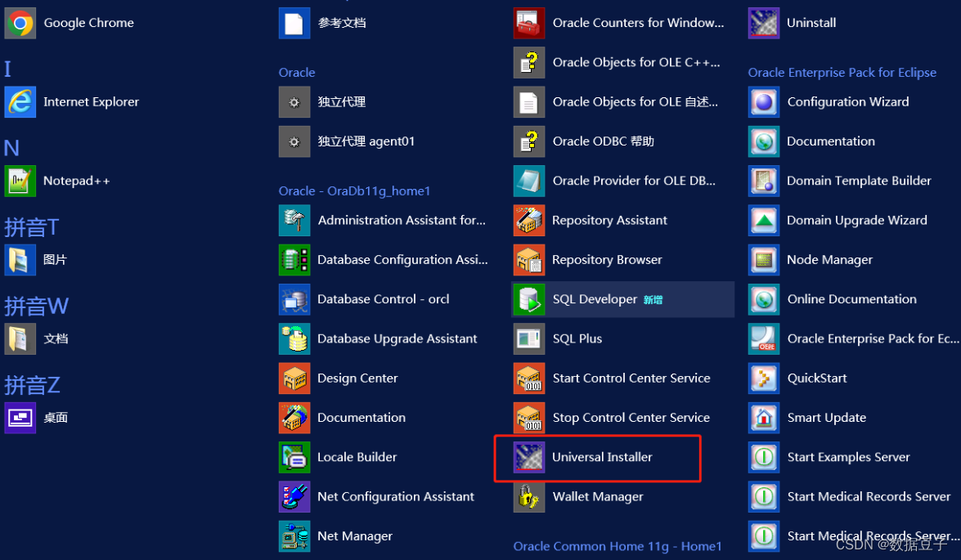961x560 pixels.
Task: Open Locale Builder icon
Action: 294,458
